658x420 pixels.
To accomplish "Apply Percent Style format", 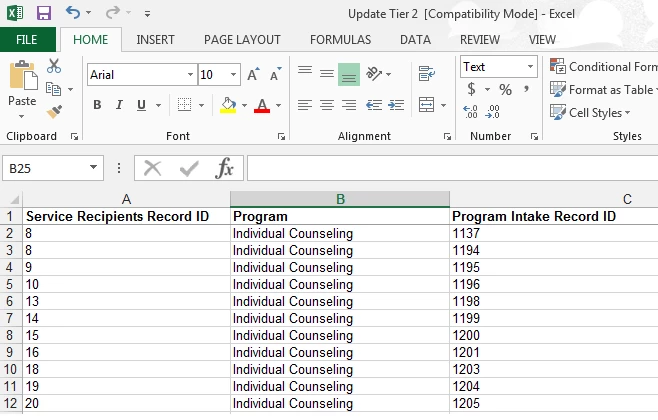I will pos(505,89).
